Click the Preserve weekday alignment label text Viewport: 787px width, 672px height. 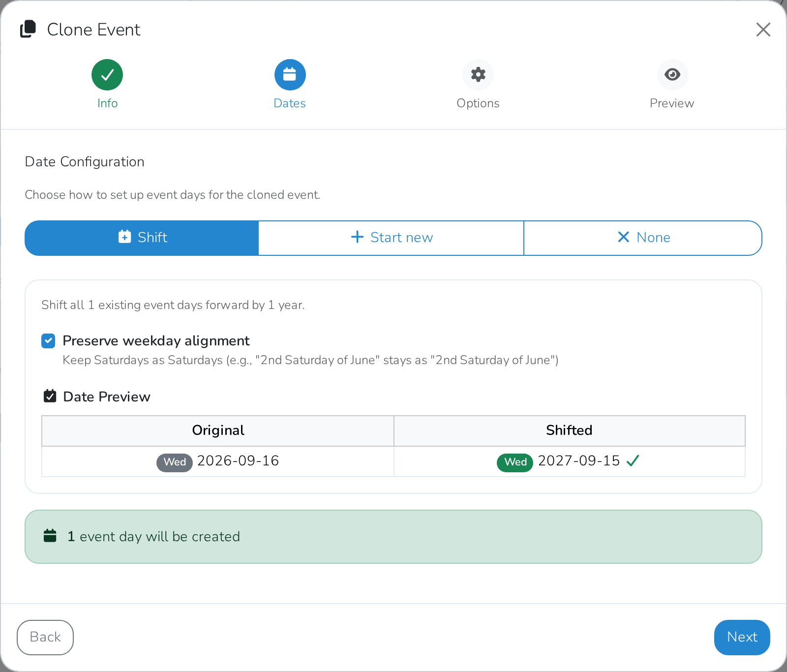[156, 341]
